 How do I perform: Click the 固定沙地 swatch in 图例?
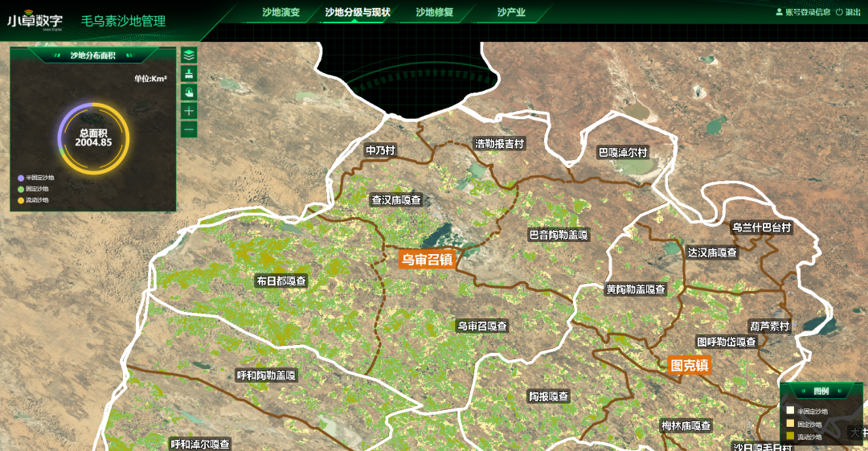click(790, 424)
